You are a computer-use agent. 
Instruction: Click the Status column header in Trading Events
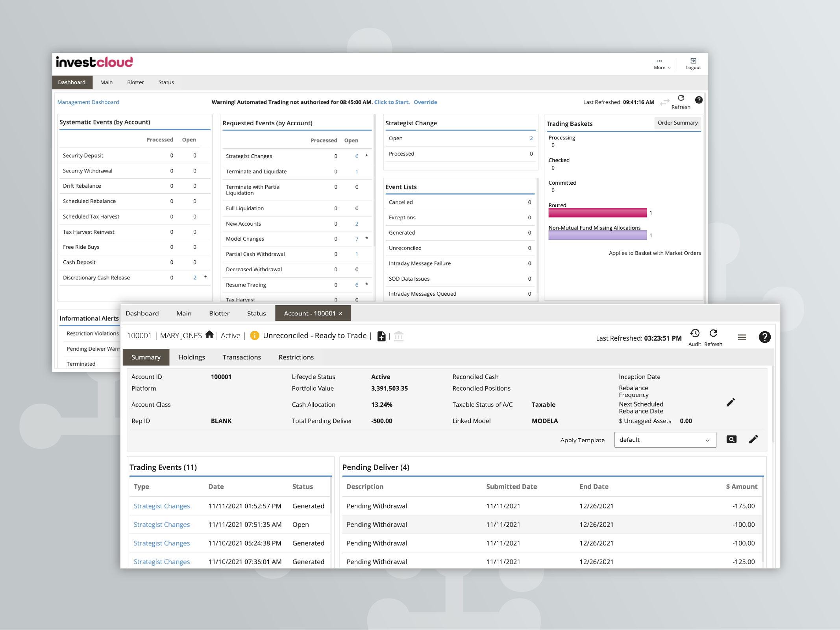tap(302, 487)
